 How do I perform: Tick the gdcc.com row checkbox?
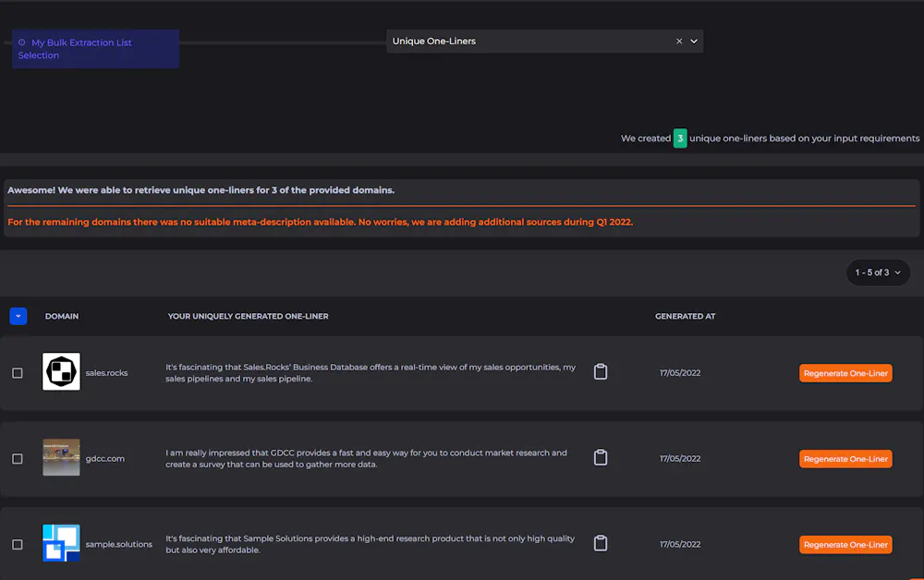pyautogui.click(x=18, y=459)
